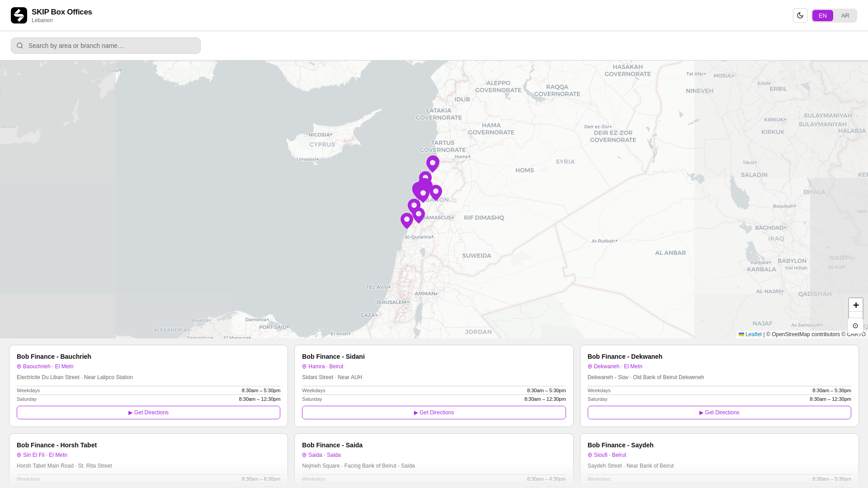Viewport: 868px width, 488px height.
Task: Center map on my location
Action: click(x=855, y=326)
